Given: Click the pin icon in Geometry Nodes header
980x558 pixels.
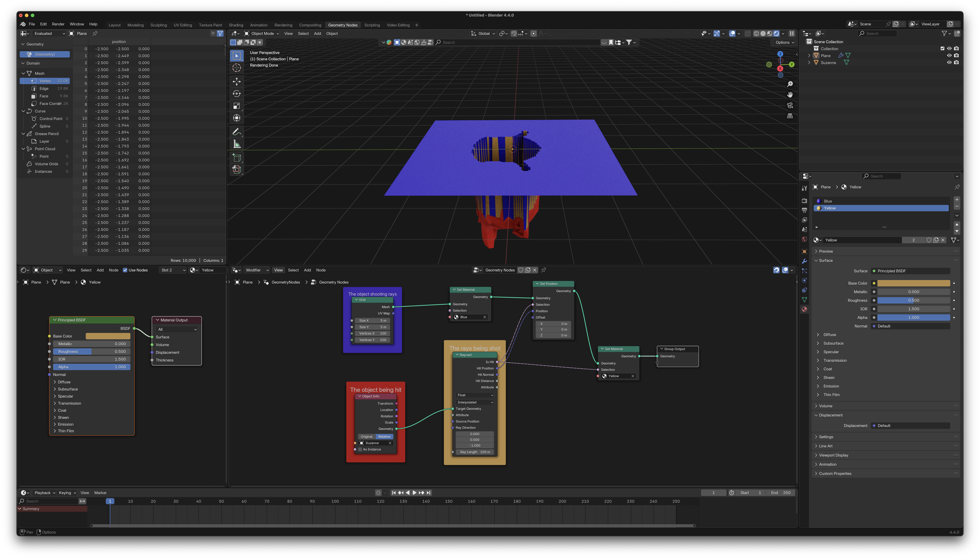Looking at the screenshot, I should pos(543,270).
